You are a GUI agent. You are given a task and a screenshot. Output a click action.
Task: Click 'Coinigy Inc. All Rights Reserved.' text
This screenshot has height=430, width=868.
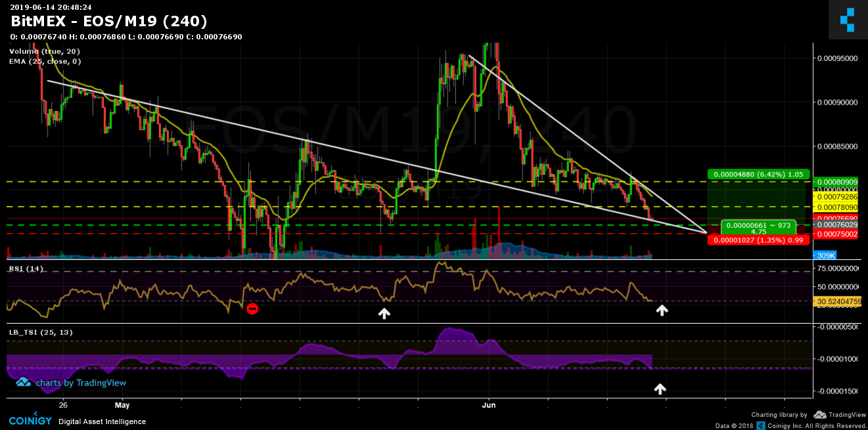(817, 426)
